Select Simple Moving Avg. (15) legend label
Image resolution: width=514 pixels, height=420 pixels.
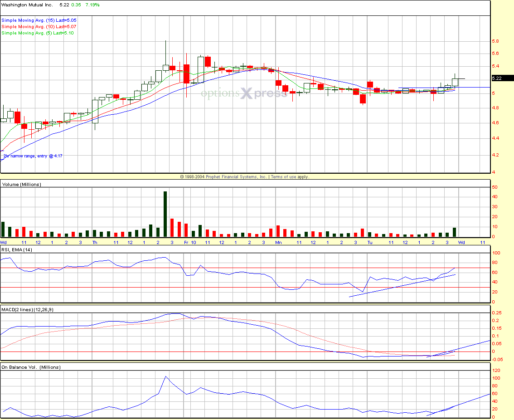pos(39,20)
